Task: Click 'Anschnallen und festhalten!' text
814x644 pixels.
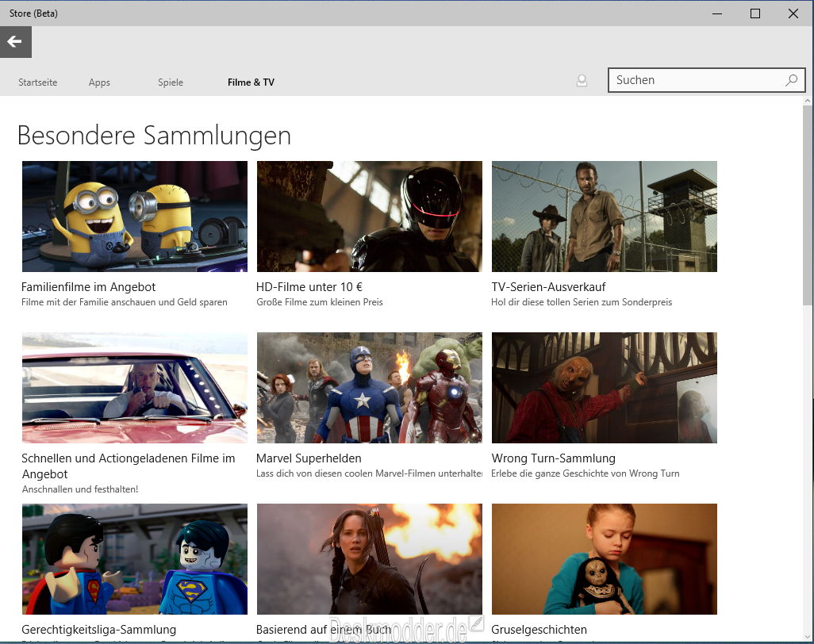Action: [80, 489]
